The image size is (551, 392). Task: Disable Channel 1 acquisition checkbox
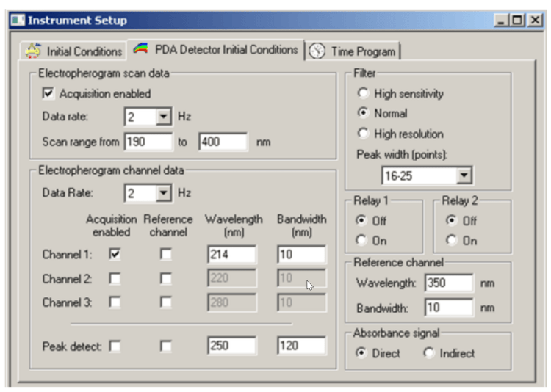(115, 254)
